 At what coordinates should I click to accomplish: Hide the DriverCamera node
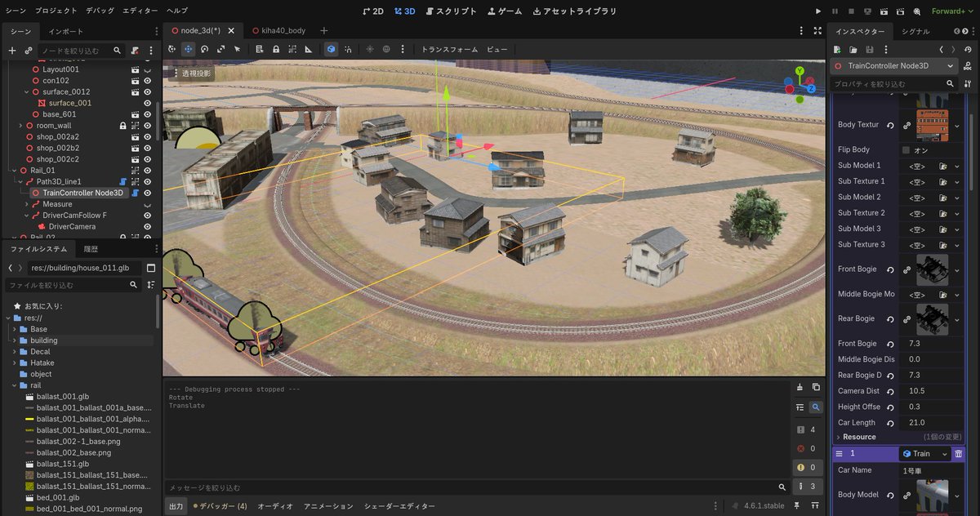click(148, 226)
